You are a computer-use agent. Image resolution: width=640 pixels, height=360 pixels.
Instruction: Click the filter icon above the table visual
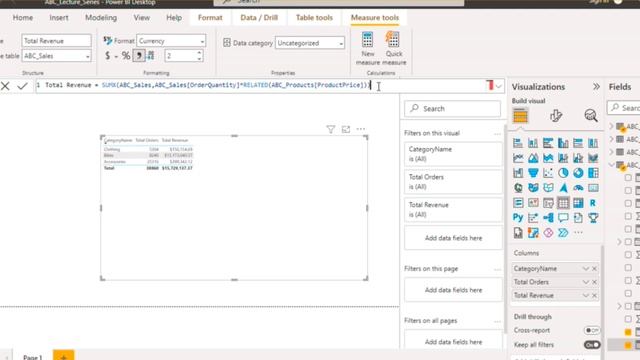(331, 129)
